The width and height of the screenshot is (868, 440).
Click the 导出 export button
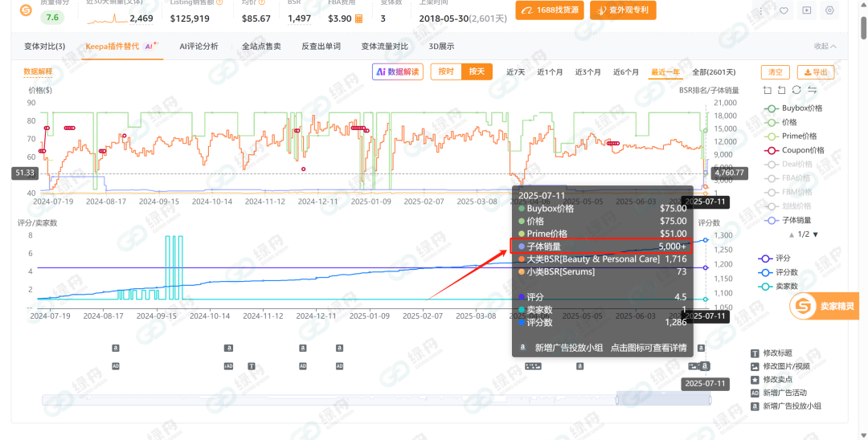pos(816,71)
